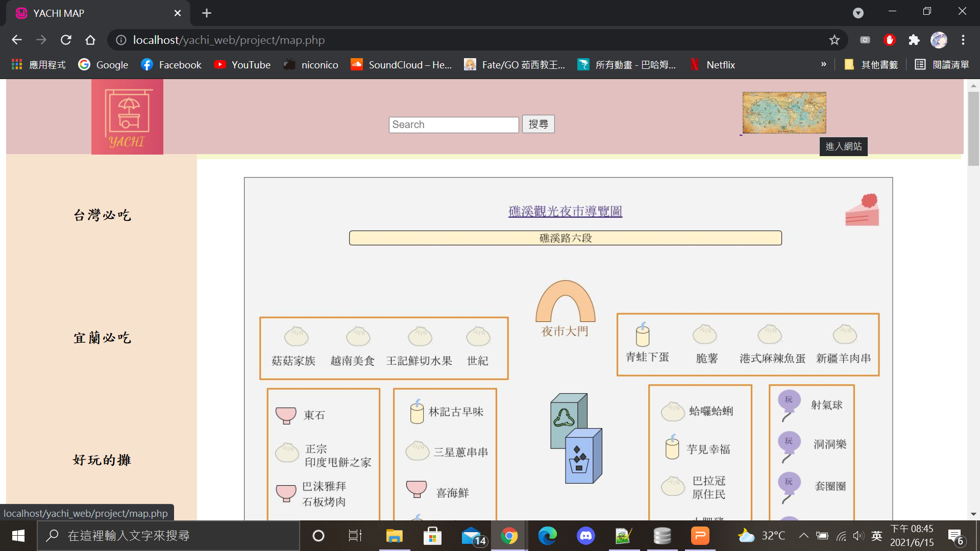Select 好玩的攤 in the sidebar
This screenshot has width=980, height=551.
[x=102, y=460]
